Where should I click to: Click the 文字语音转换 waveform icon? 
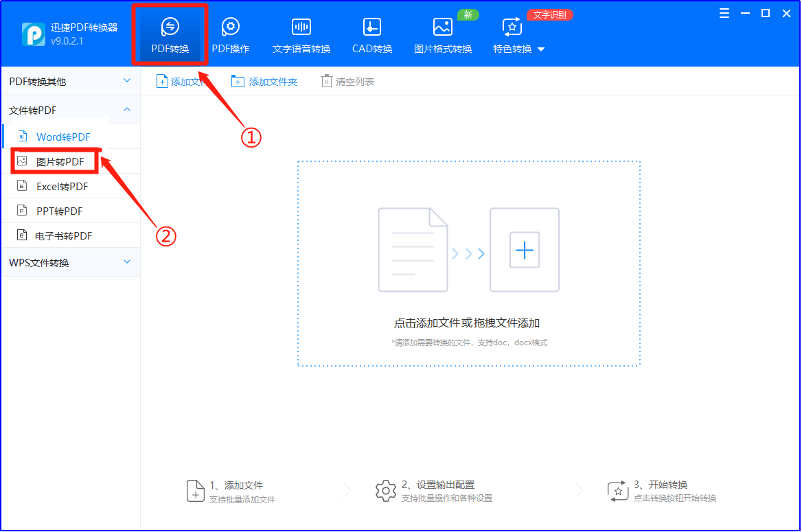pyautogui.click(x=301, y=27)
